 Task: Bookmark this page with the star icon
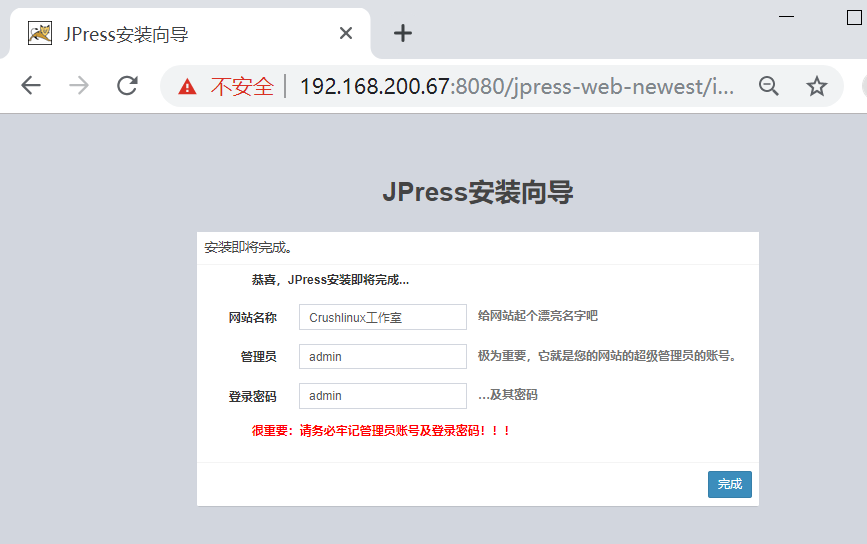(817, 86)
